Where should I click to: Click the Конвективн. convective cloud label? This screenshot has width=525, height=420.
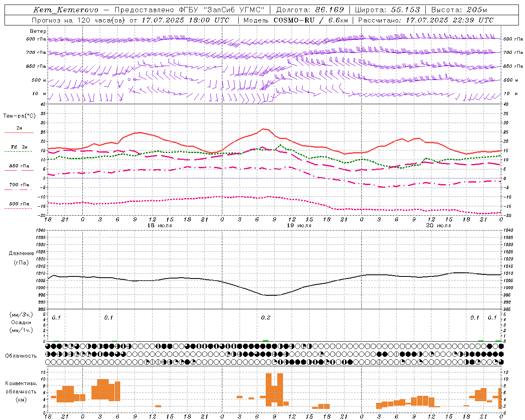tap(21, 383)
